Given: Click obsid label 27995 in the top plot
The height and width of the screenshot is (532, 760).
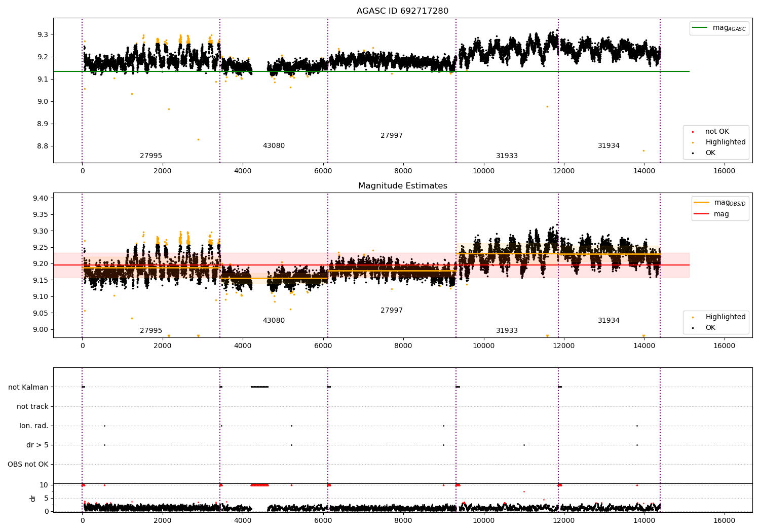Looking at the screenshot, I should (x=151, y=156).
